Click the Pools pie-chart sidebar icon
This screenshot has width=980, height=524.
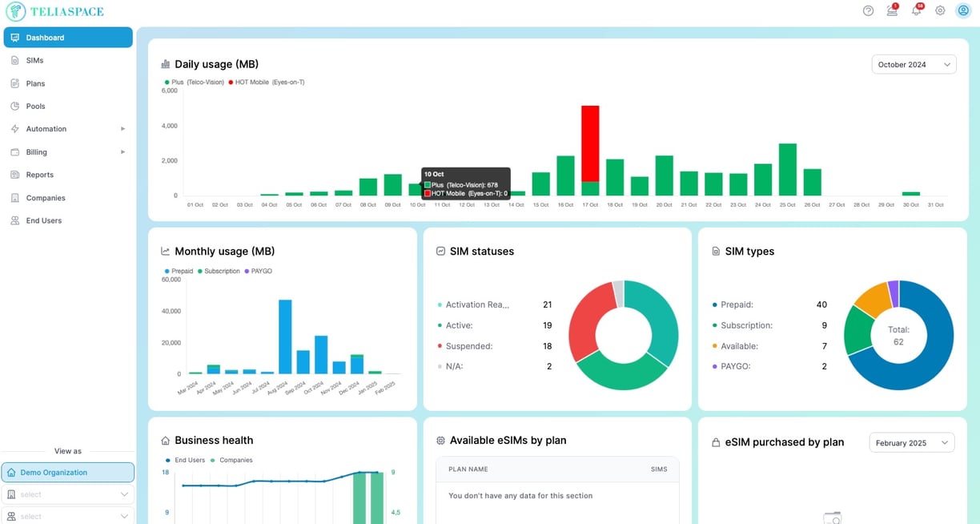coord(15,106)
